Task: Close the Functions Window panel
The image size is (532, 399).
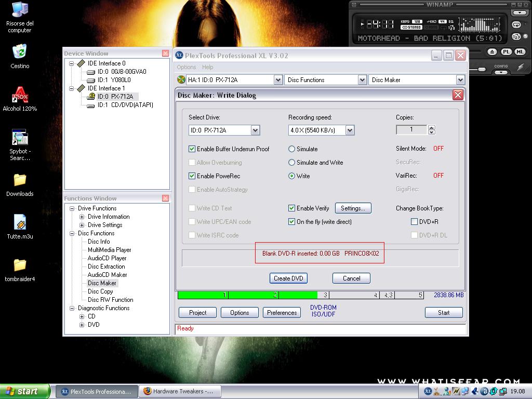Action: [166, 198]
